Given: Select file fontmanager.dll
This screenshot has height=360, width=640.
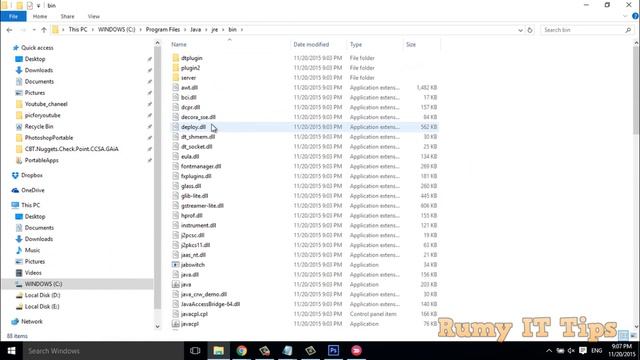Looking at the screenshot, I should tap(201, 167).
